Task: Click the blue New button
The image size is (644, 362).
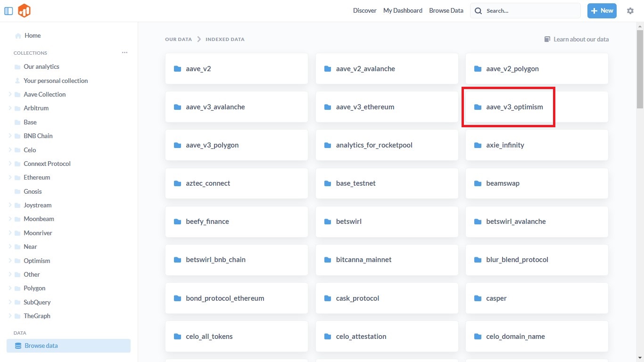Action: (602, 11)
